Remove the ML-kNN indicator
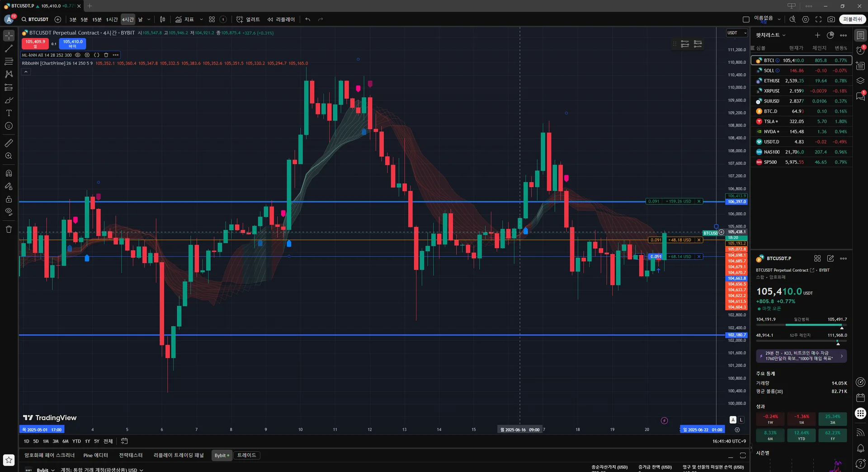 [106, 55]
